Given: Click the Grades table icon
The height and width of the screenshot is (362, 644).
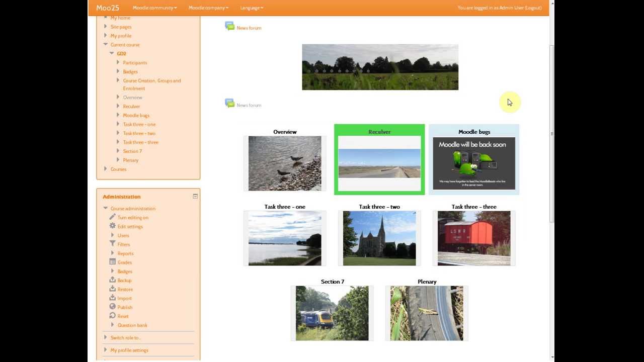Looking at the screenshot, I should (x=113, y=262).
